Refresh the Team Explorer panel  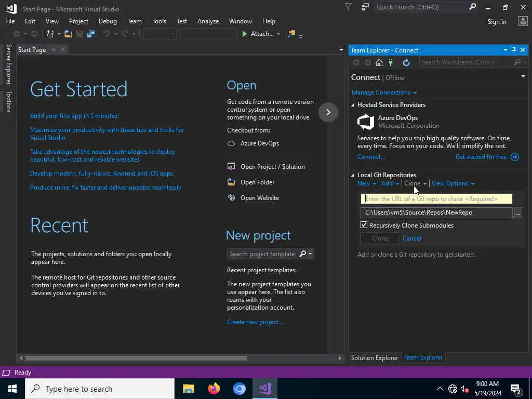pyautogui.click(x=406, y=62)
